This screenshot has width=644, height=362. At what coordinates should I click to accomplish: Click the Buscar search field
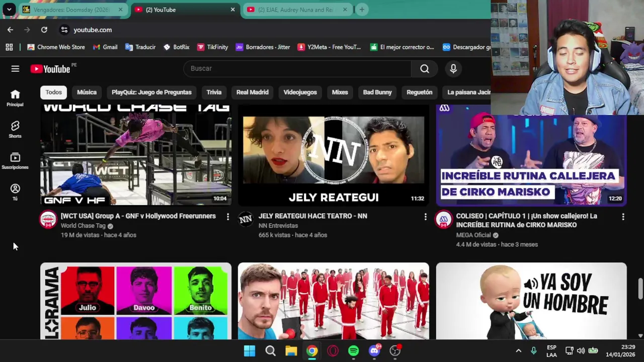coord(297,69)
